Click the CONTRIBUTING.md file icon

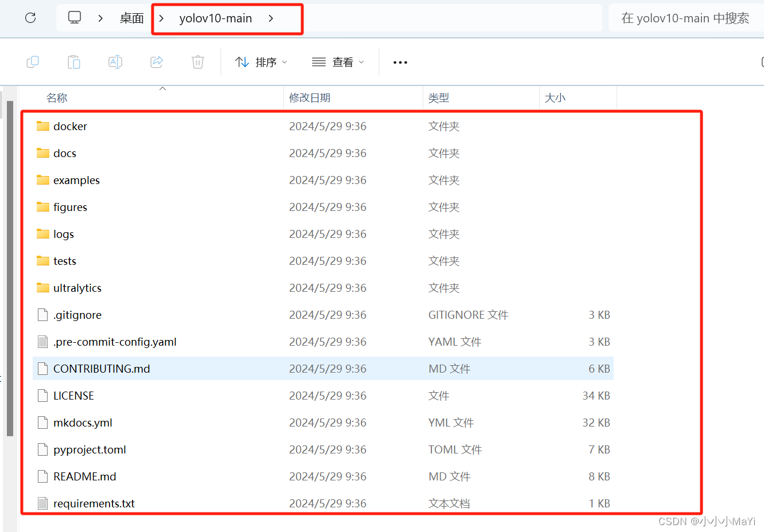point(42,369)
